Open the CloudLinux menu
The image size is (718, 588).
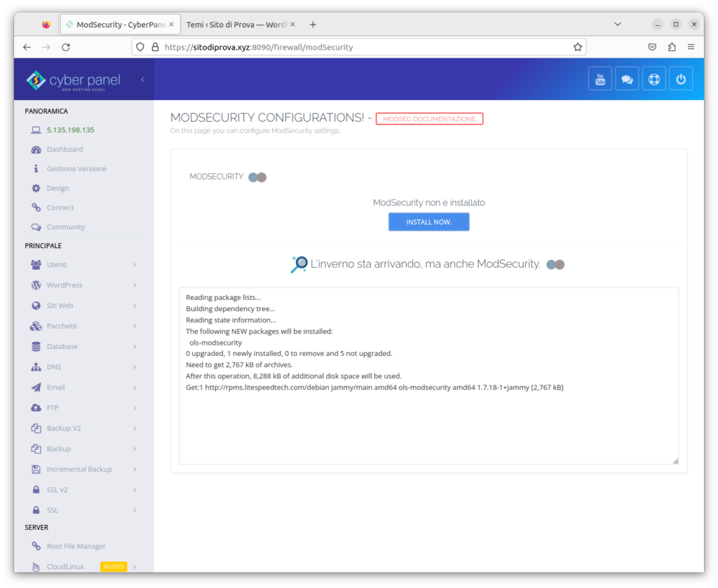[65, 566]
